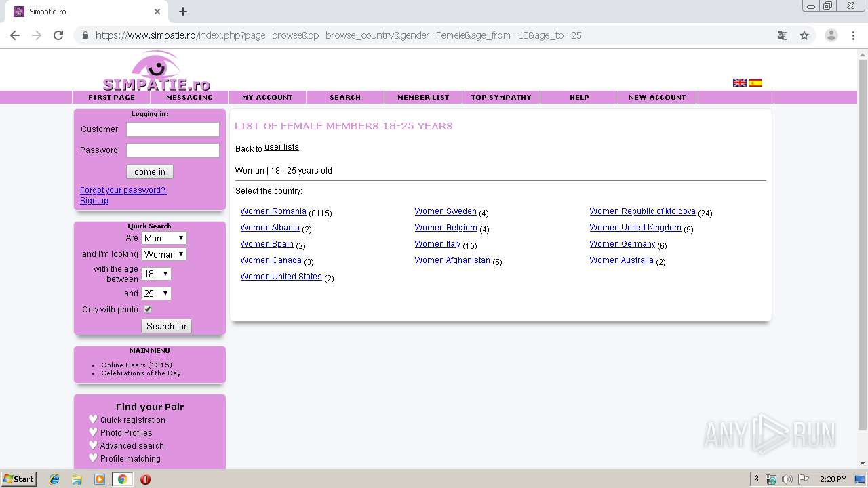Open minimum age dropdown showing 18
The height and width of the screenshot is (488, 868).
tap(156, 274)
